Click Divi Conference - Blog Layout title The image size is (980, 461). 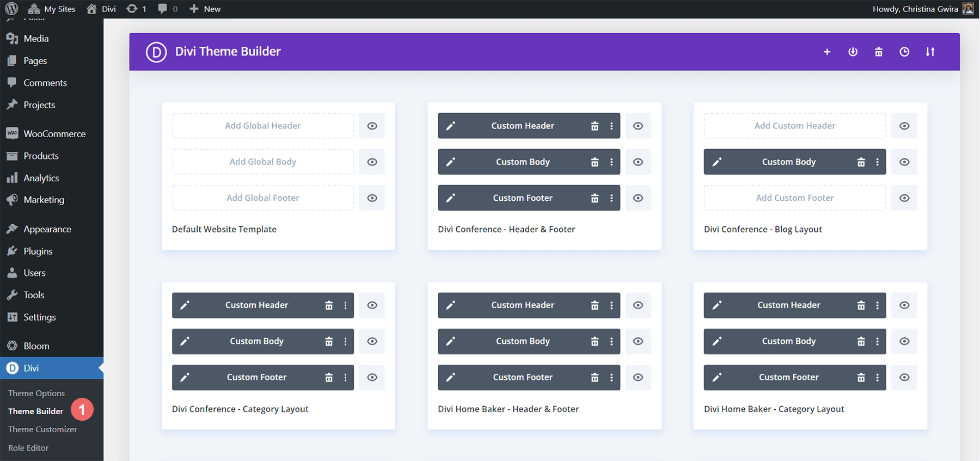click(x=763, y=229)
